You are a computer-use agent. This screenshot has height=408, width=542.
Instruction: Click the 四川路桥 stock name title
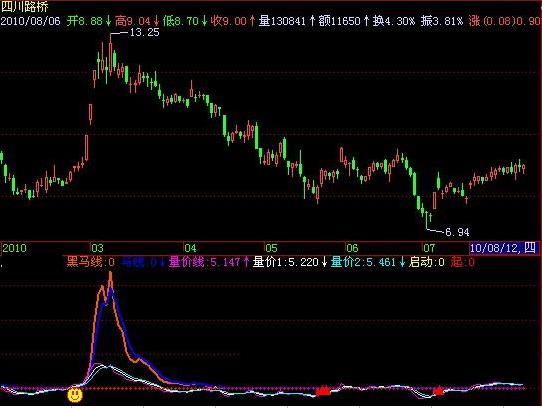24,7
